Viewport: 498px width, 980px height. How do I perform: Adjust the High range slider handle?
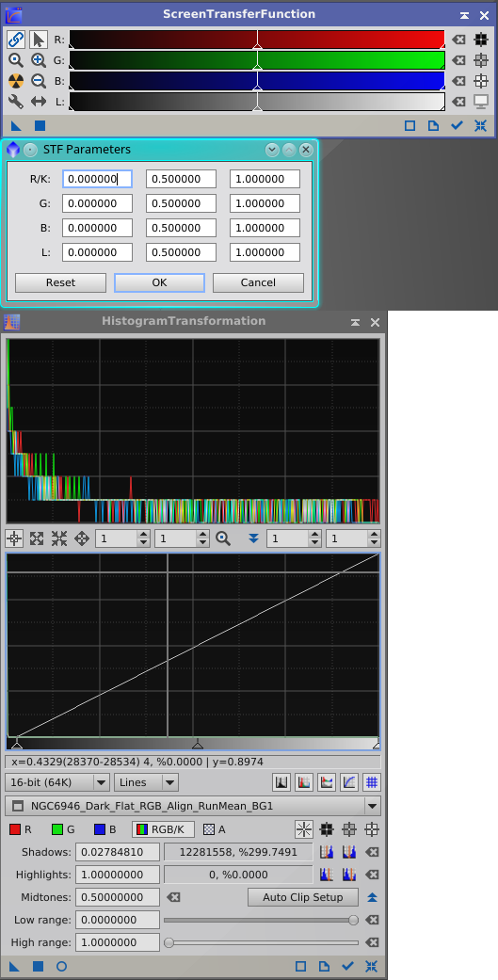tap(169, 942)
